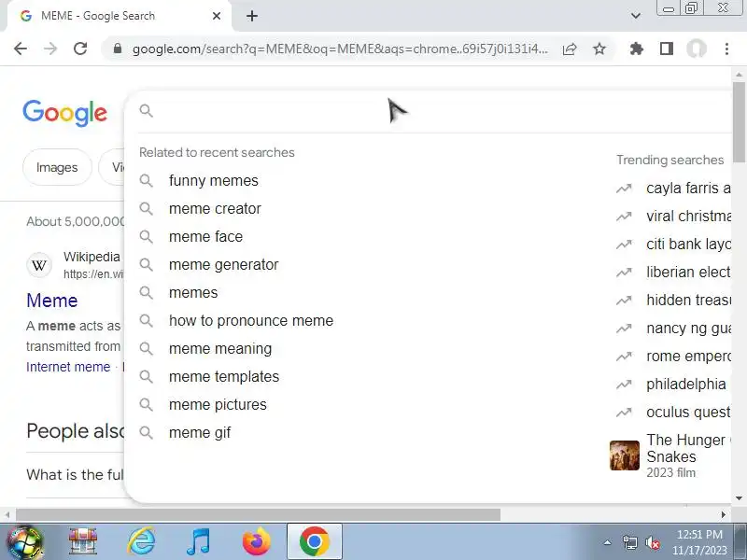The image size is (747, 560).
Task: Select the 'meme templates' suggestion
Action: tap(224, 377)
